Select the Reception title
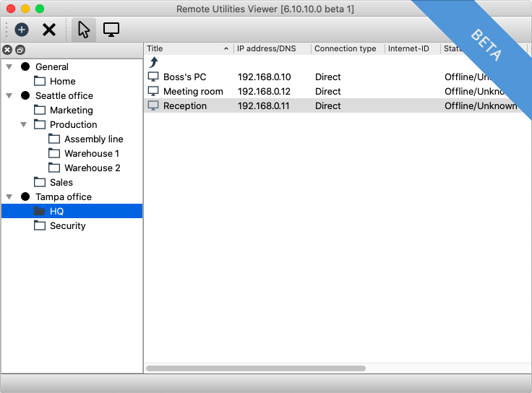 185,106
